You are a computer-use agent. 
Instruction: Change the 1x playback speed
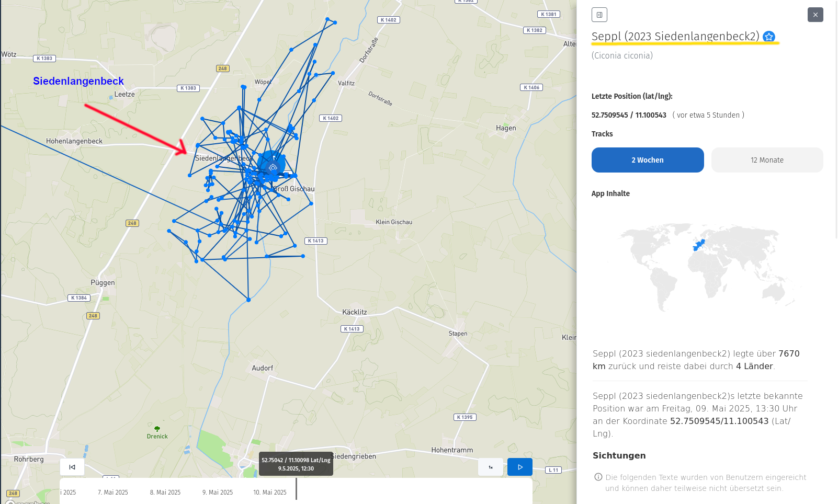pyautogui.click(x=491, y=467)
